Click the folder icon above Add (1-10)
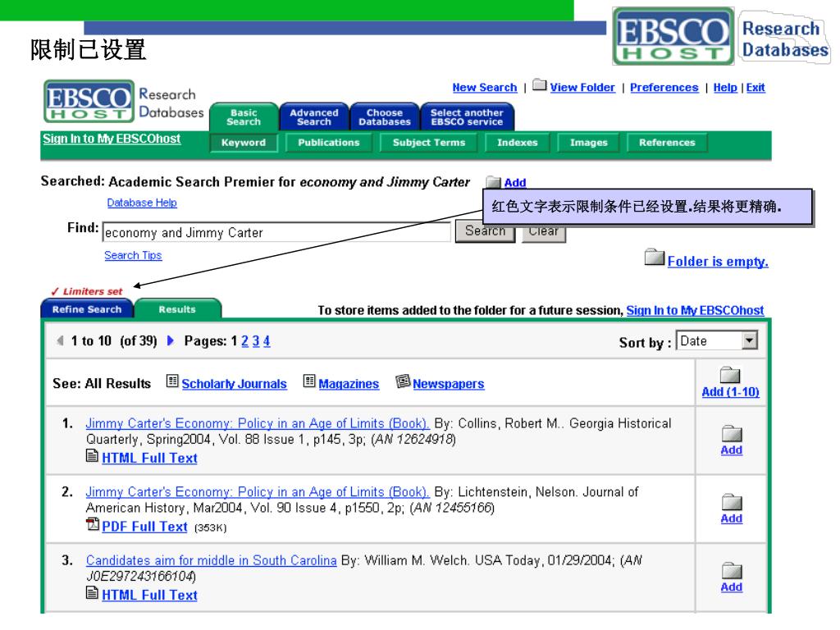Image resolution: width=840 pixels, height=630 pixels. [x=729, y=374]
